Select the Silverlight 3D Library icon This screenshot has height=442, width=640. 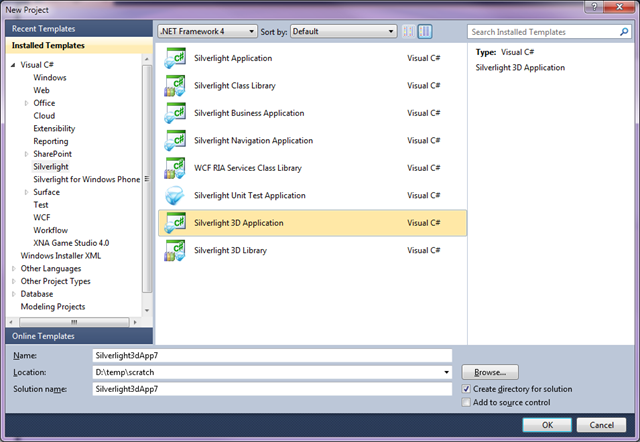[x=175, y=250]
